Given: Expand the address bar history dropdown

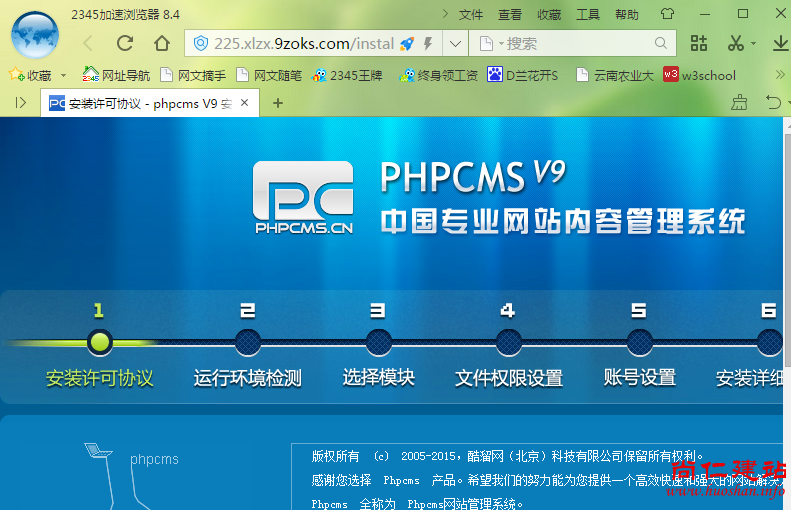Looking at the screenshot, I should click(455, 43).
